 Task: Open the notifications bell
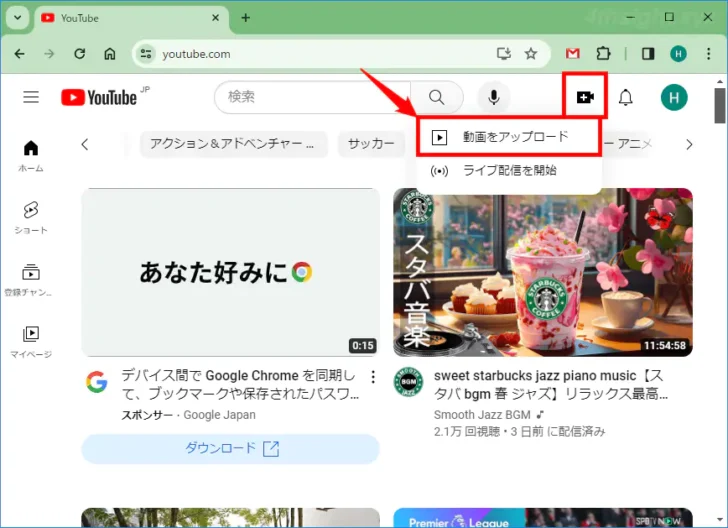click(x=625, y=97)
